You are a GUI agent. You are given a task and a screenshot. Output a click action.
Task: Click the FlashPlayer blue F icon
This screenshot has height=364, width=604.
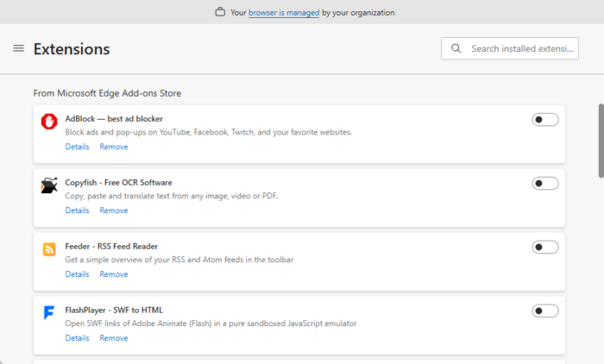[49, 313]
